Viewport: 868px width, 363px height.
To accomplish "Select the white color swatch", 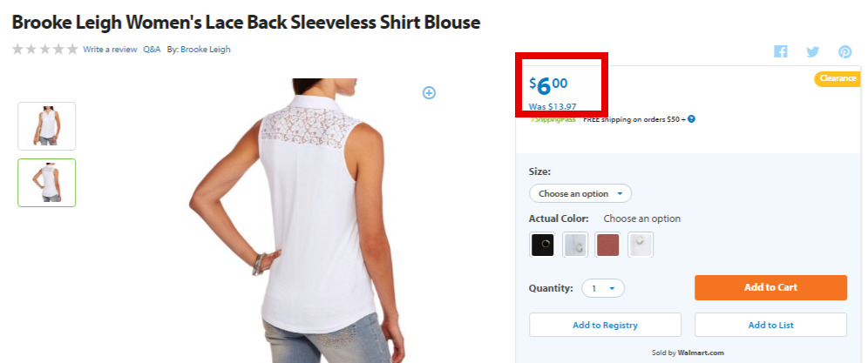I will pyautogui.click(x=641, y=245).
